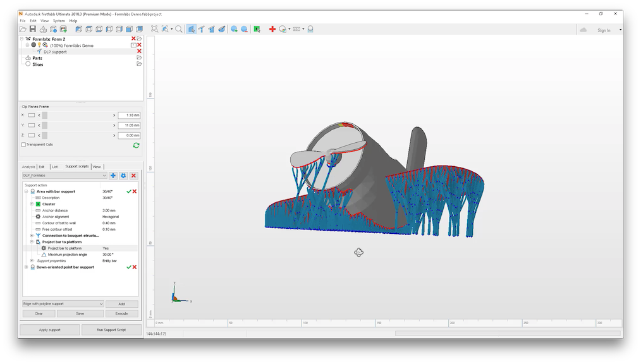Click the Save project toolbar icon

coord(33,29)
